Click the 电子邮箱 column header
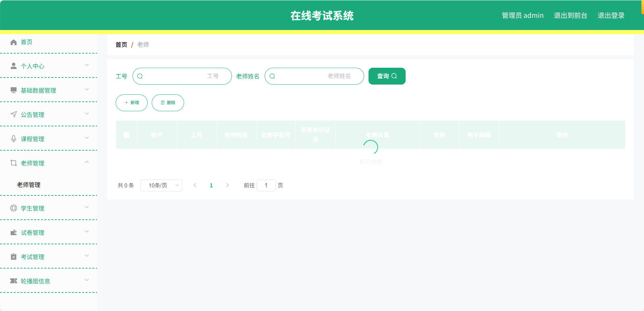This screenshot has width=644, height=311. [x=479, y=135]
